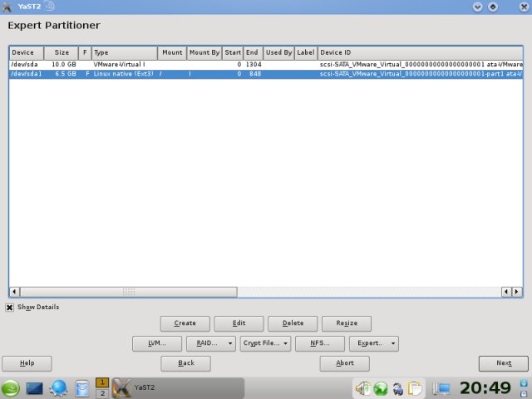Click the horizontal scrollbar thumb
Image resolution: width=532 pixels, height=399 pixels.
click(x=129, y=292)
